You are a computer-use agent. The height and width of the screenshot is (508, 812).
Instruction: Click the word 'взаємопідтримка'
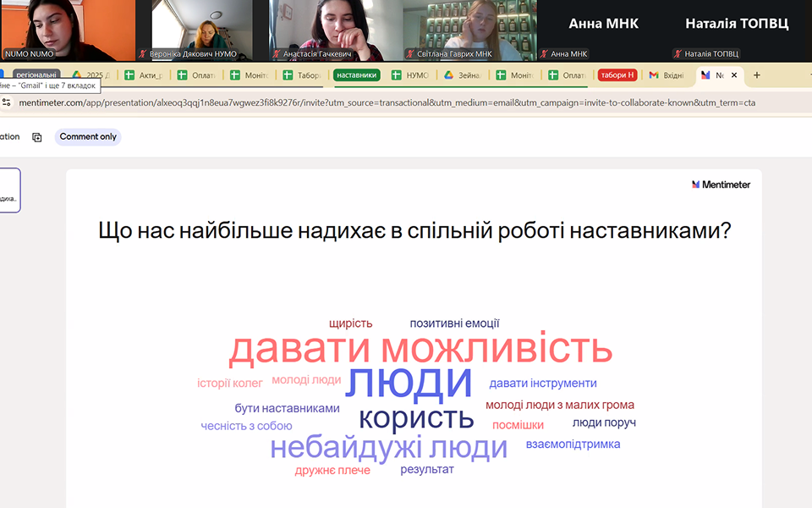(x=573, y=444)
